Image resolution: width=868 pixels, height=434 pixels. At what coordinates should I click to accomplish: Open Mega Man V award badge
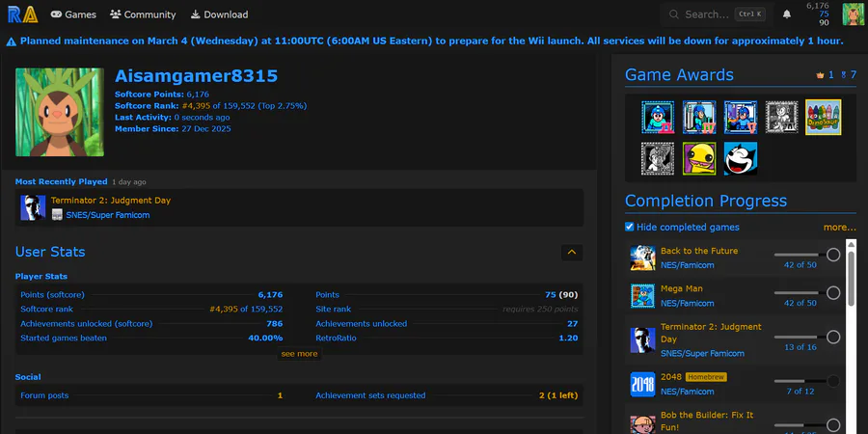[x=741, y=117]
